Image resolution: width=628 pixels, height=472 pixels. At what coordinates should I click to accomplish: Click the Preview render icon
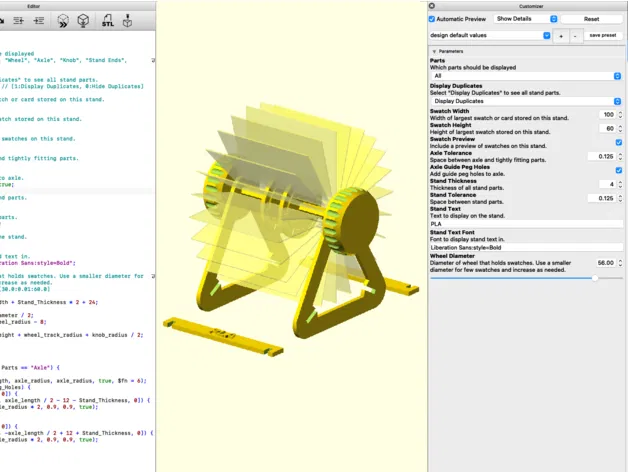click(62, 19)
